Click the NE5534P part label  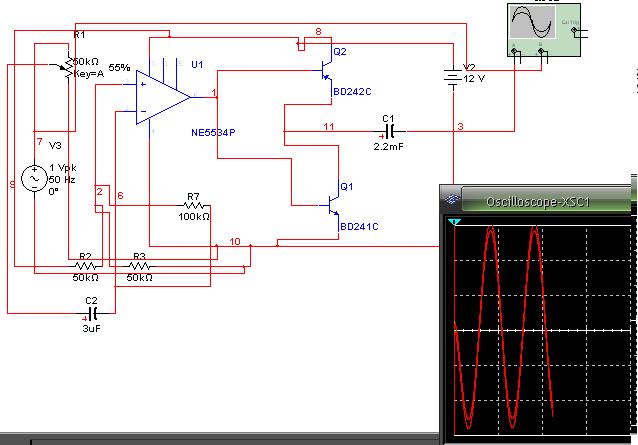[x=213, y=133]
